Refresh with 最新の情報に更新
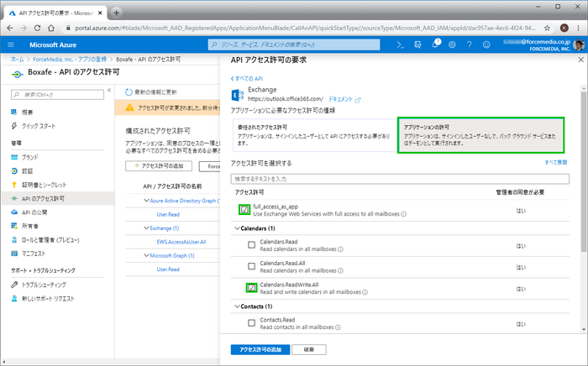 [x=150, y=92]
